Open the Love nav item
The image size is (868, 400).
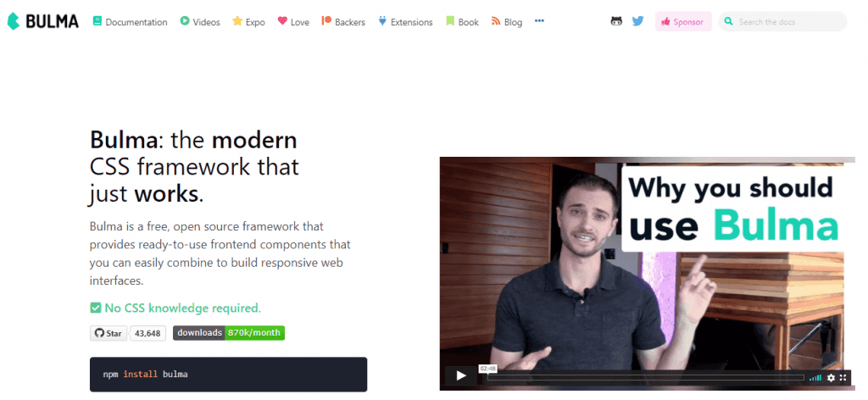293,21
